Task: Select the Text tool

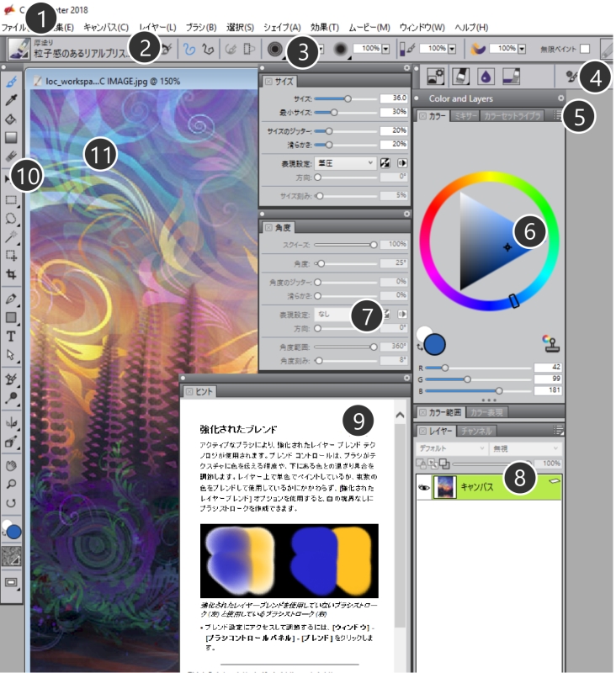Action: point(12,336)
